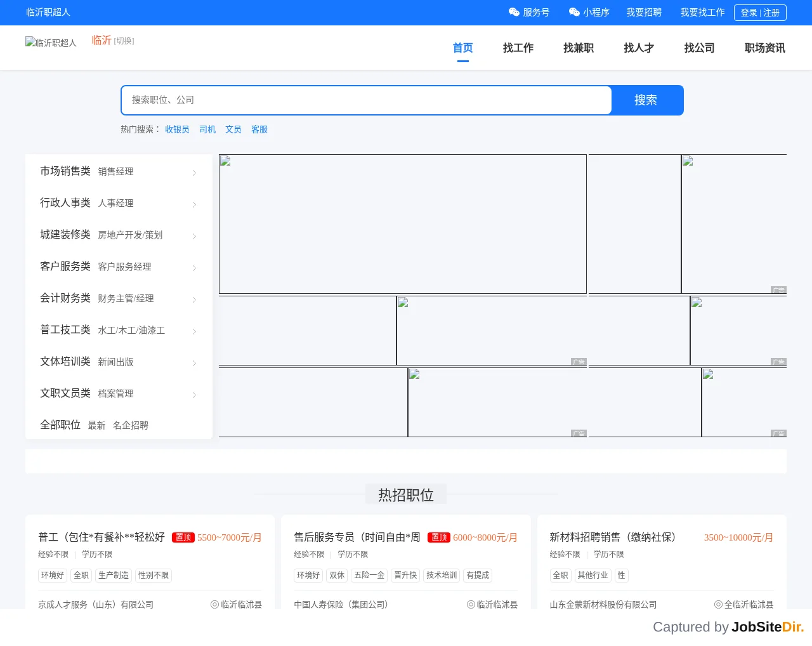Open the 新材料招聘销售 job title
Viewport: 812px width, 646px height.
613,537
